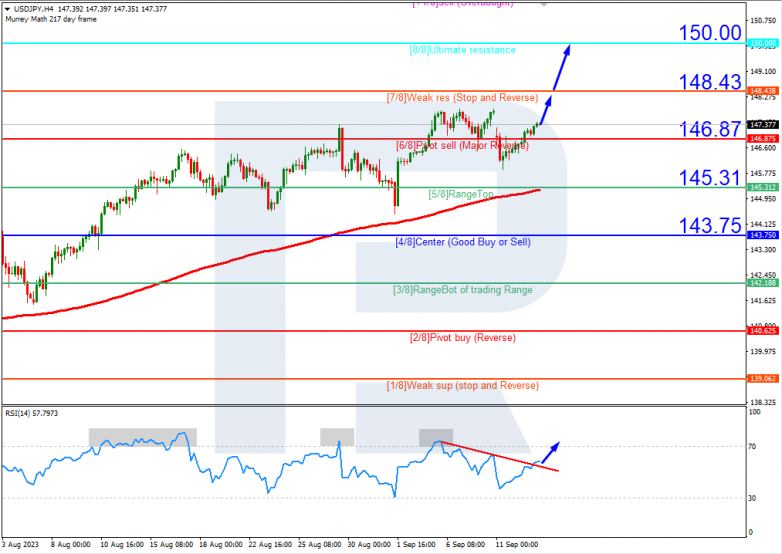Viewport: 782px width, 554px height.
Task: Click the 3 Aug 2023 date label
Action: click(20, 545)
